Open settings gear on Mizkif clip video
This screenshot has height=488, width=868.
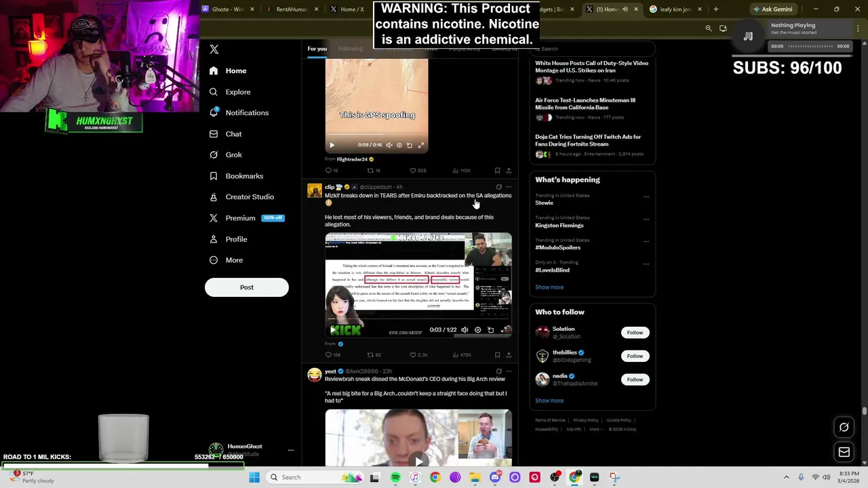477,330
